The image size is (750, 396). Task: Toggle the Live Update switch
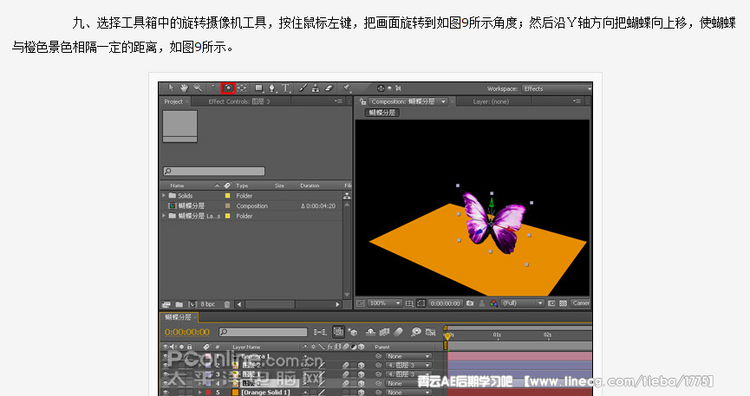[x=338, y=331]
